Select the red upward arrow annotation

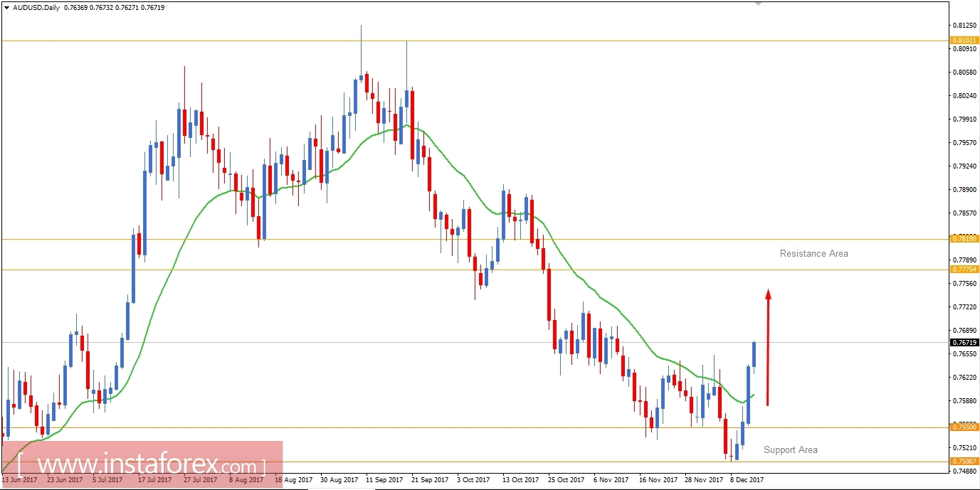768,348
